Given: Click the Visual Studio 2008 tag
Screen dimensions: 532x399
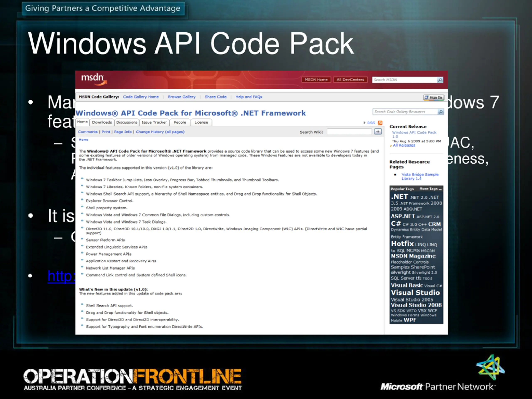Looking at the screenshot, I should [x=416, y=305].
